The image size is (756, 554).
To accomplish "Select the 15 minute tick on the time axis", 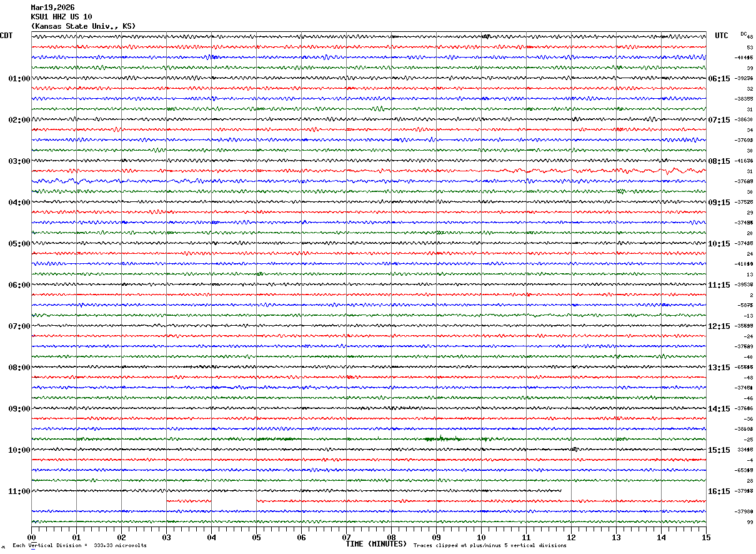I will tap(705, 537).
